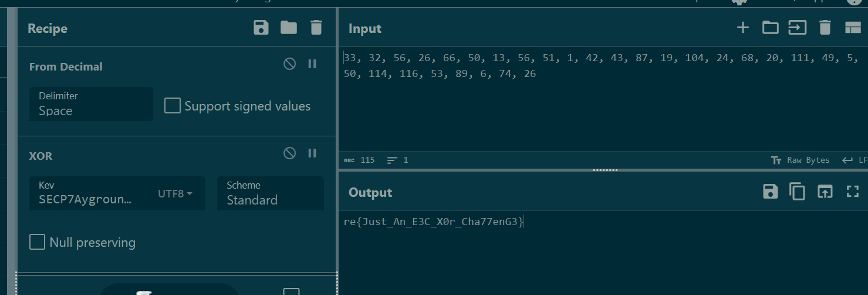Load a recipe via folder icon

coord(289,28)
